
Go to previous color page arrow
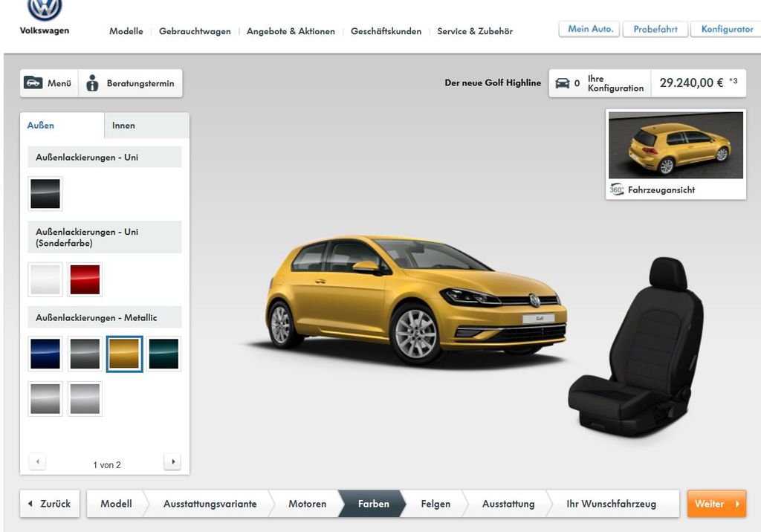click(x=37, y=462)
